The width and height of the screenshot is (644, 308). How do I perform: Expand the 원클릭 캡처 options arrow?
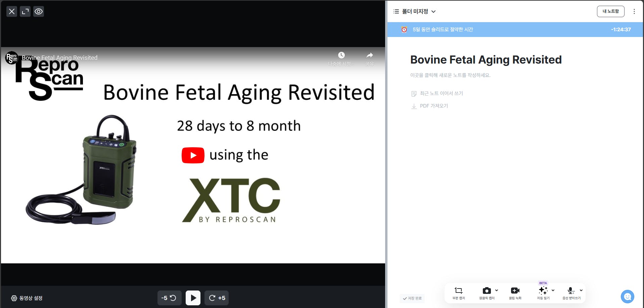(x=497, y=290)
